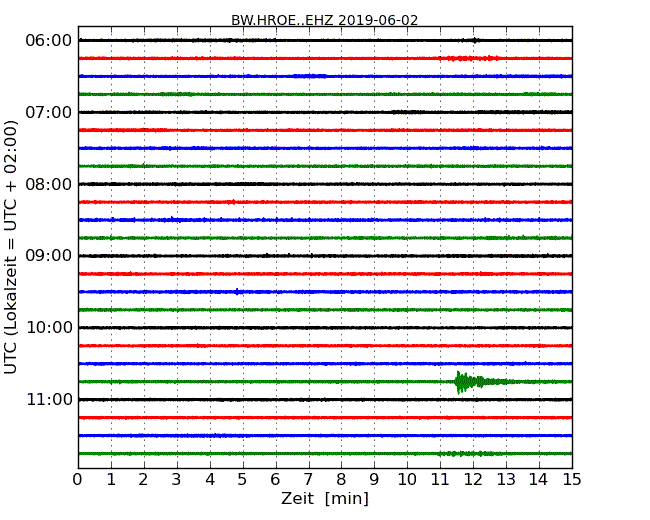The height and width of the screenshot is (520, 650).
Task: Click the 1 tick on the minute axis
Action: 111,479
